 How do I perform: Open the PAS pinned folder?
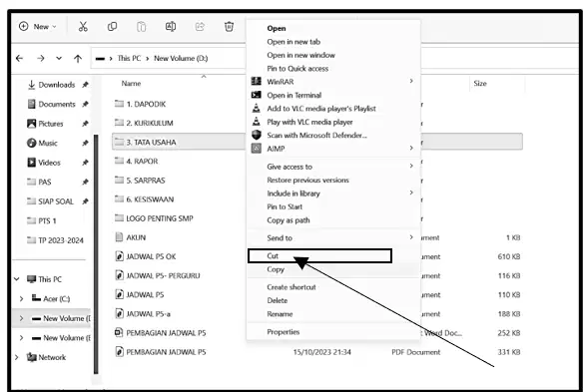tap(39, 182)
